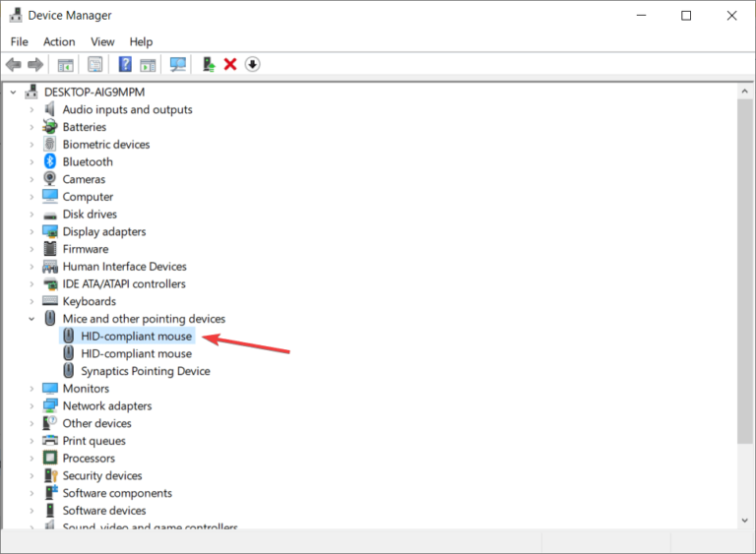Click the Properties toolbar icon

(x=94, y=64)
